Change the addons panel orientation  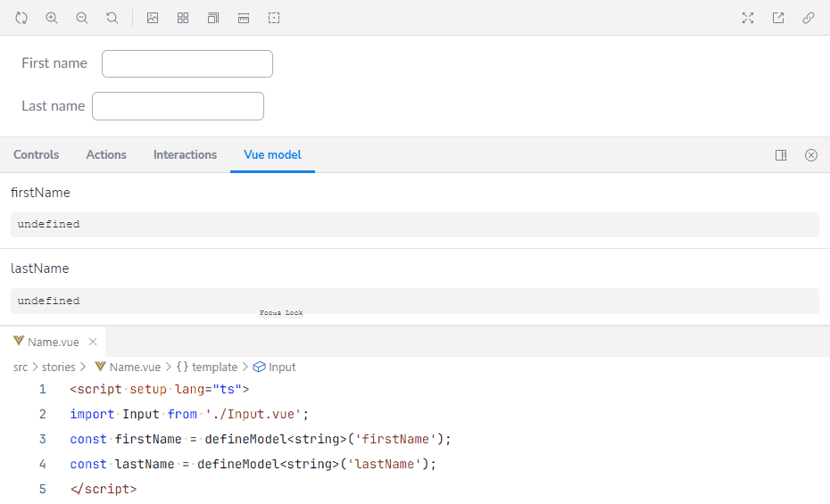tap(781, 155)
